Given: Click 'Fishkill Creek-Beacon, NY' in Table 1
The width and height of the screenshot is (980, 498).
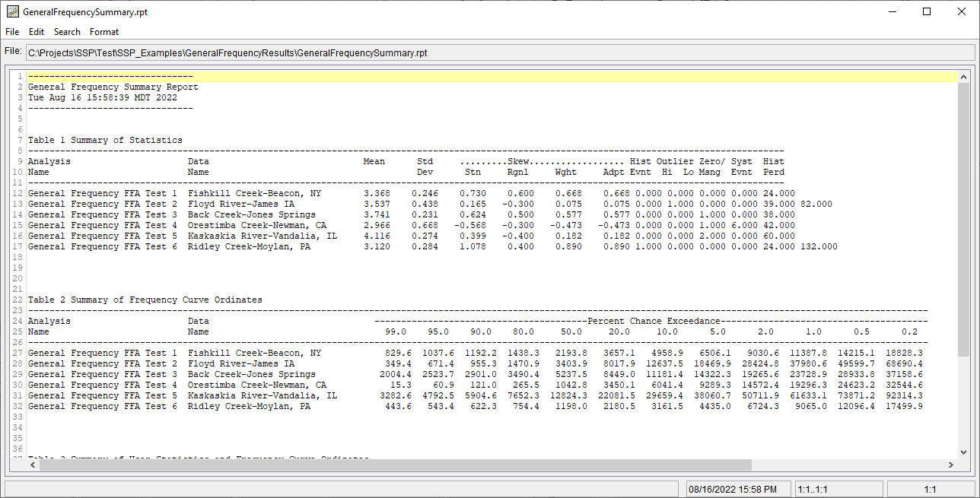Looking at the screenshot, I should 255,193.
